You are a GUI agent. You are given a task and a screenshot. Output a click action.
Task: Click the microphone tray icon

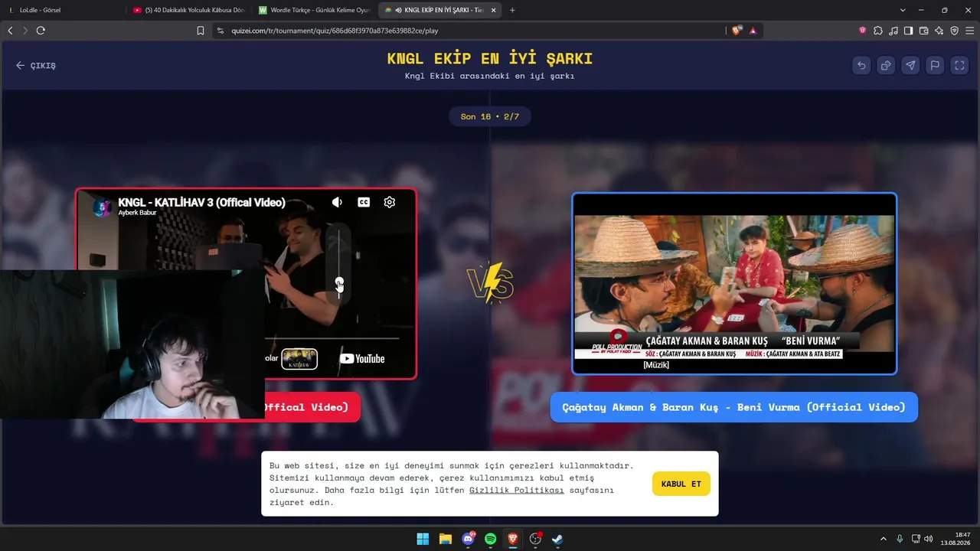click(900, 539)
